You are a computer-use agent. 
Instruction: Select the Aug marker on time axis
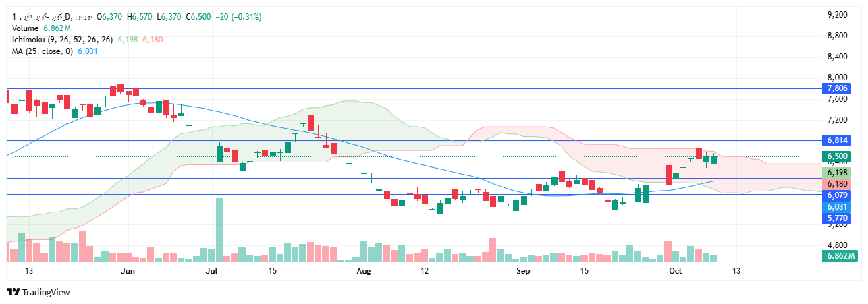tap(364, 271)
